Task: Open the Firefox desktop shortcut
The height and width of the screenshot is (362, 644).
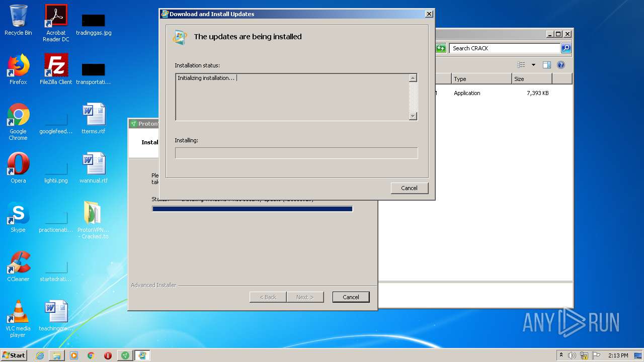Action: pyautogui.click(x=18, y=69)
